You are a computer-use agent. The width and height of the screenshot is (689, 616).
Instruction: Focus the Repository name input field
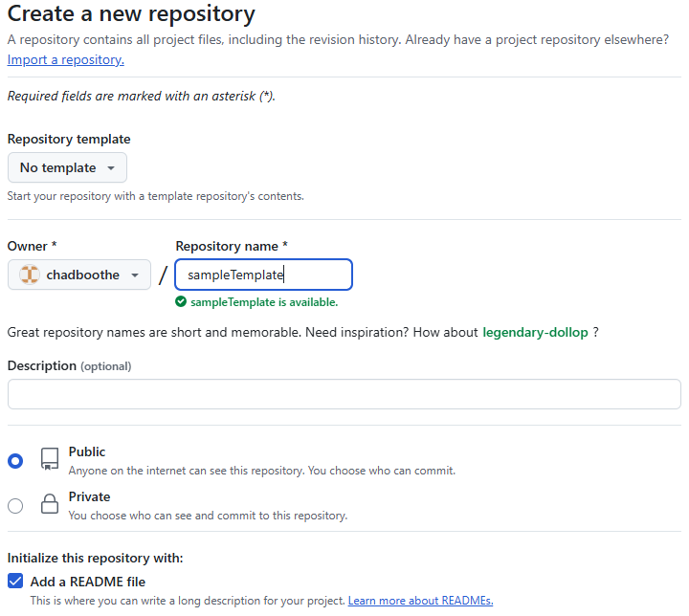pyautogui.click(x=264, y=275)
